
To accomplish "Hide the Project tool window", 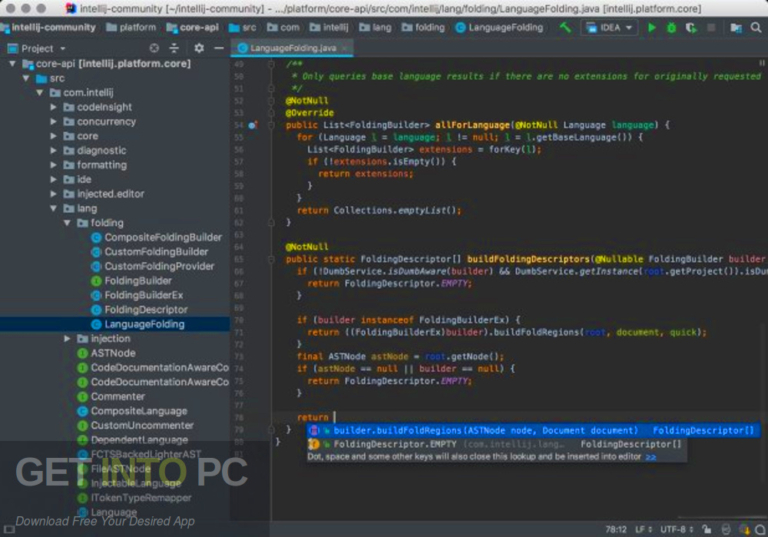I will point(219,48).
